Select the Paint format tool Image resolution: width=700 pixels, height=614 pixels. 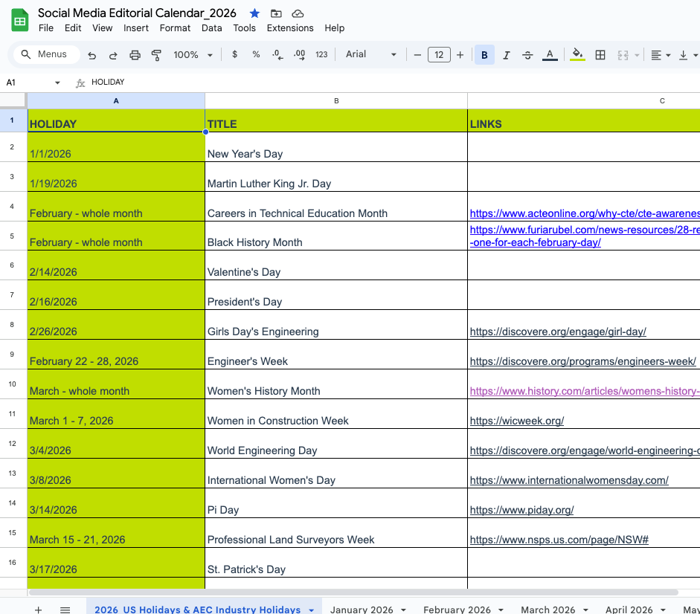click(x=156, y=54)
